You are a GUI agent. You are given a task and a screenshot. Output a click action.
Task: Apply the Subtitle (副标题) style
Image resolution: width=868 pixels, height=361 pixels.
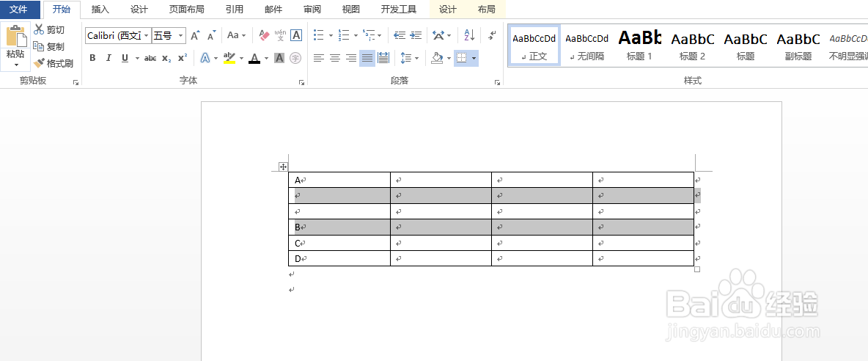coord(798,45)
